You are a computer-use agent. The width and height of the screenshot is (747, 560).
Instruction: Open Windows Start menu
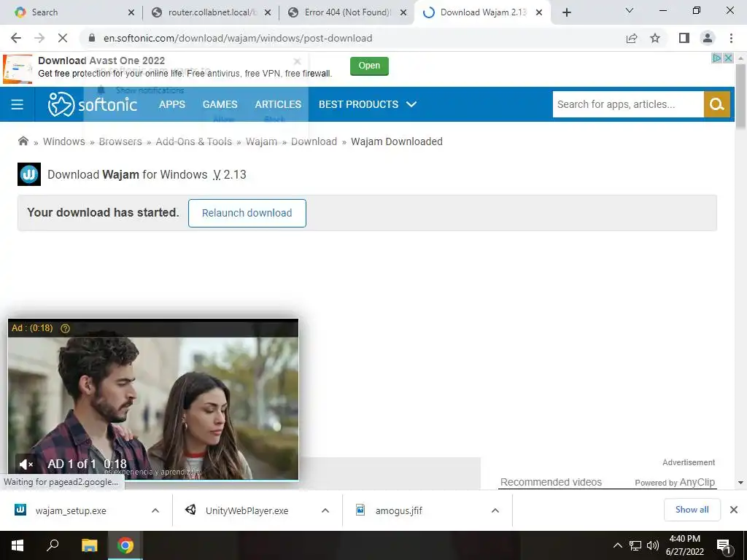tap(18, 545)
